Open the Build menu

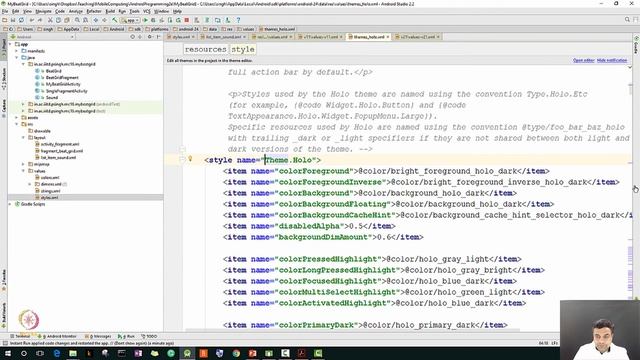click(110, 11)
